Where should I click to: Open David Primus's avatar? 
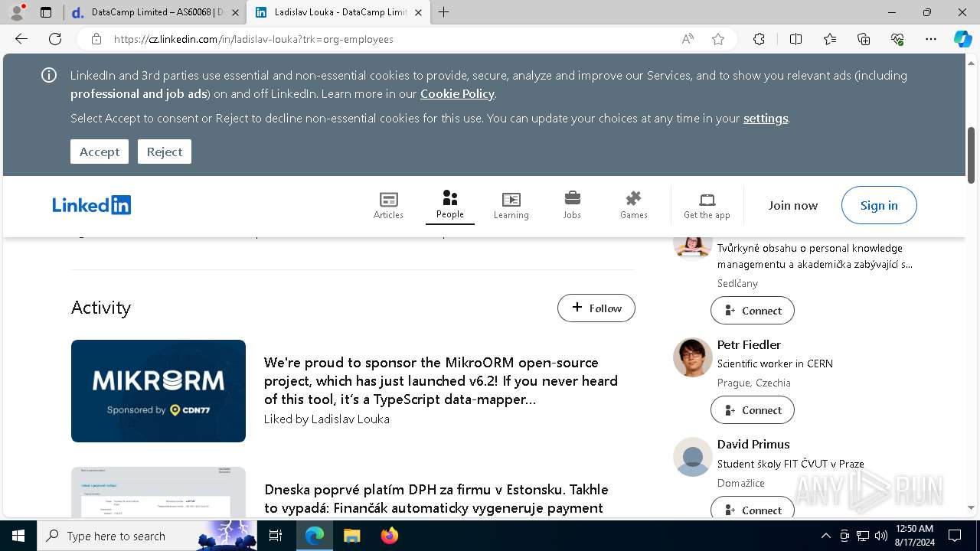(x=693, y=457)
